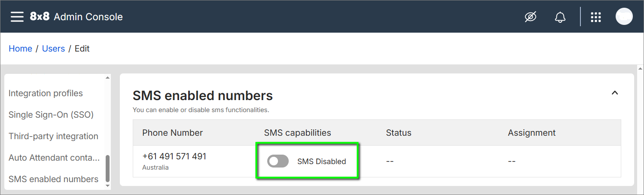Open the user profile avatar
This screenshot has width=644, height=195.
pos(624,17)
